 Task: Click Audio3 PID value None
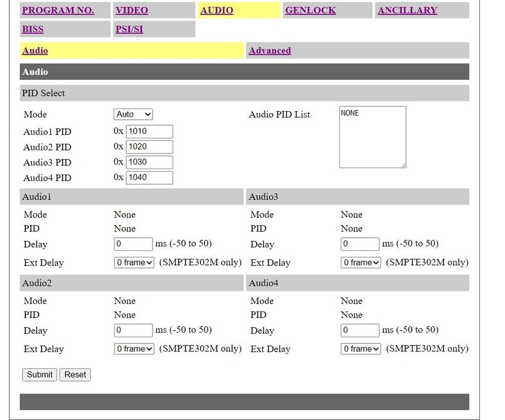point(351,229)
